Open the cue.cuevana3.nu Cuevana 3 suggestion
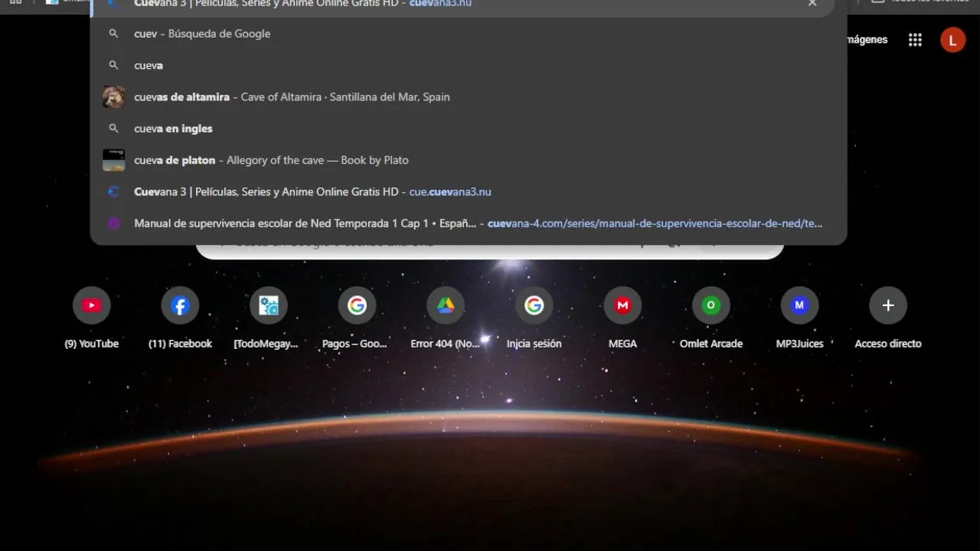 (469, 192)
